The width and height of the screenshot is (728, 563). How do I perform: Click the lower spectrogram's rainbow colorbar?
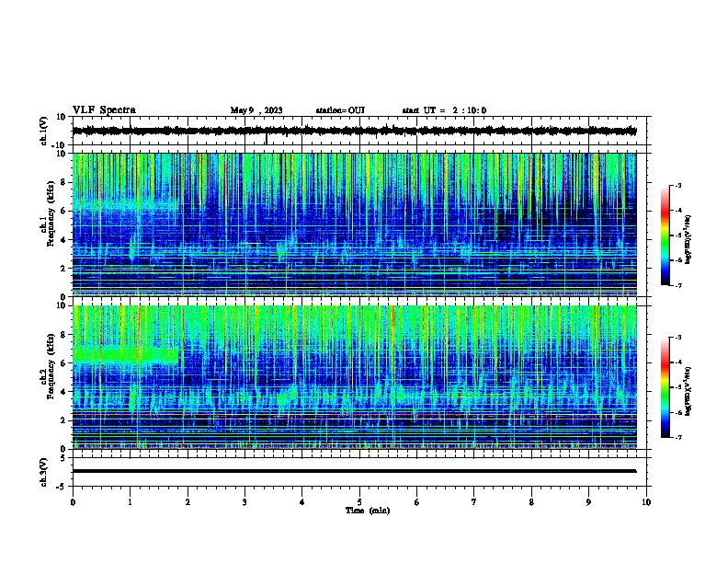click(x=665, y=387)
